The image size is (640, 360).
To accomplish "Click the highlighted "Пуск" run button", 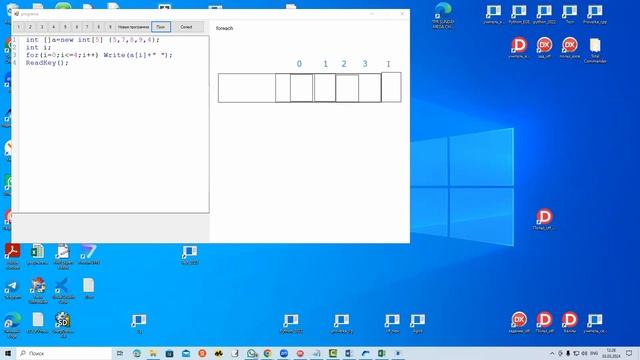I will (161, 27).
